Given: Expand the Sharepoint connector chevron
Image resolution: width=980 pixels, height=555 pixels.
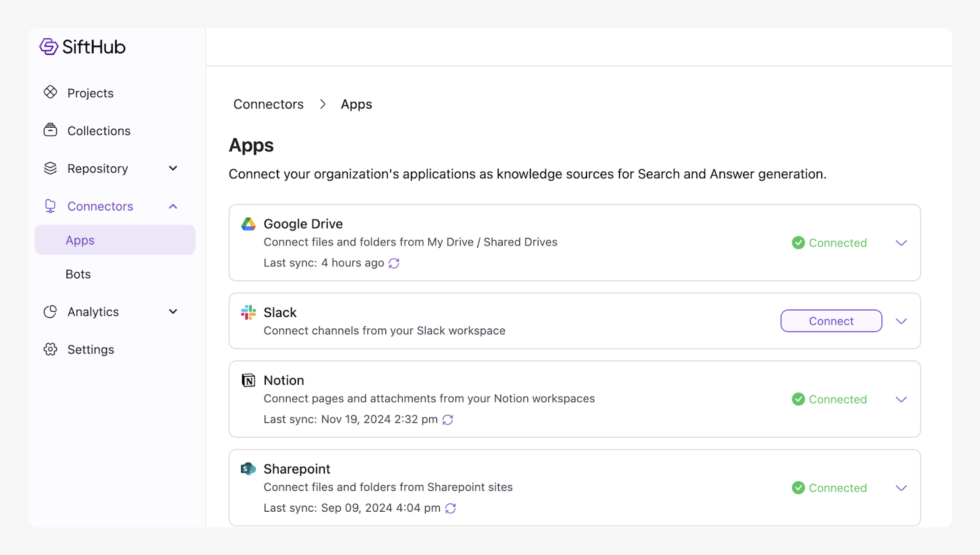Looking at the screenshot, I should tap(901, 488).
